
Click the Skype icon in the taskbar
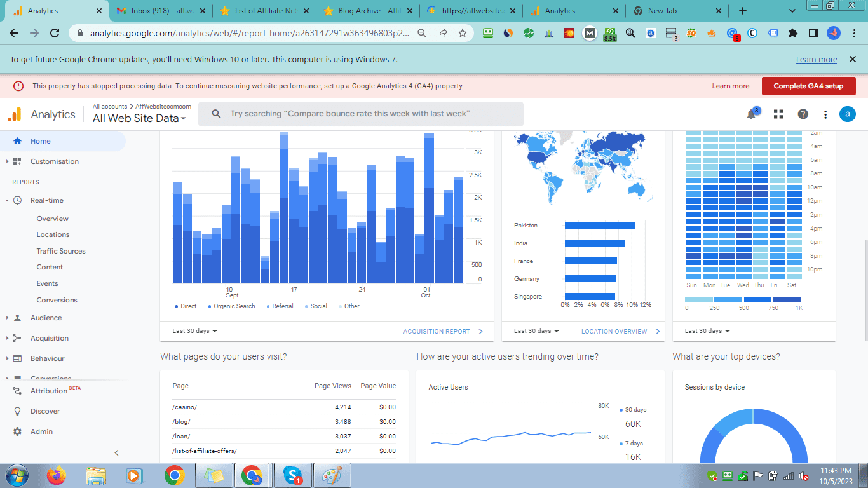pyautogui.click(x=292, y=475)
